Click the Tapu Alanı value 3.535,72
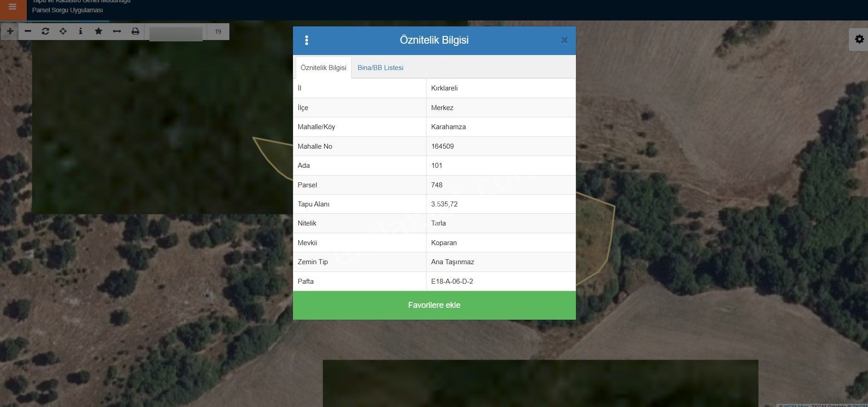The height and width of the screenshot is (407, 868). tap(444, 204)
